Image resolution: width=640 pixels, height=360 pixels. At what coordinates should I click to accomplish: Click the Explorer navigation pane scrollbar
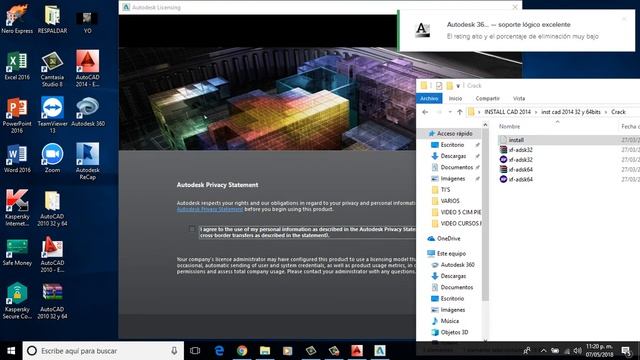[485, 215]
